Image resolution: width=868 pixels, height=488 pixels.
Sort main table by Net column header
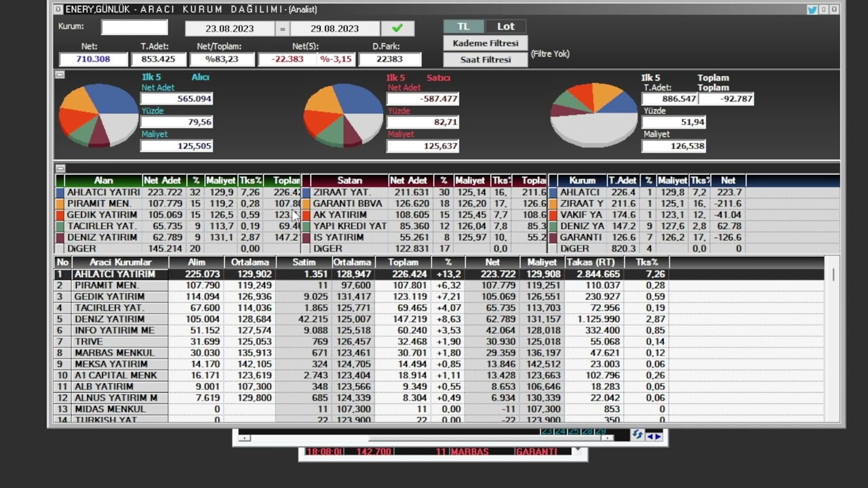(x=492, y=262)
